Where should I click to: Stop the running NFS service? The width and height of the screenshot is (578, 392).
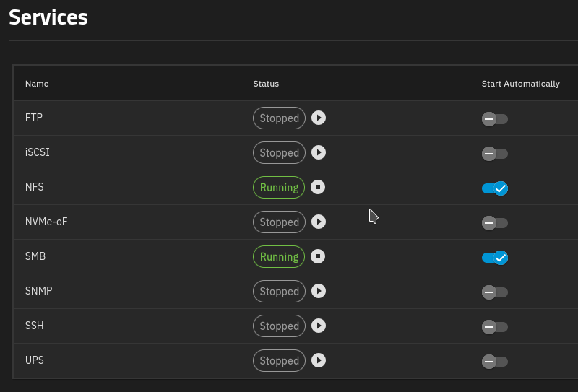click(x=319, y=187)
